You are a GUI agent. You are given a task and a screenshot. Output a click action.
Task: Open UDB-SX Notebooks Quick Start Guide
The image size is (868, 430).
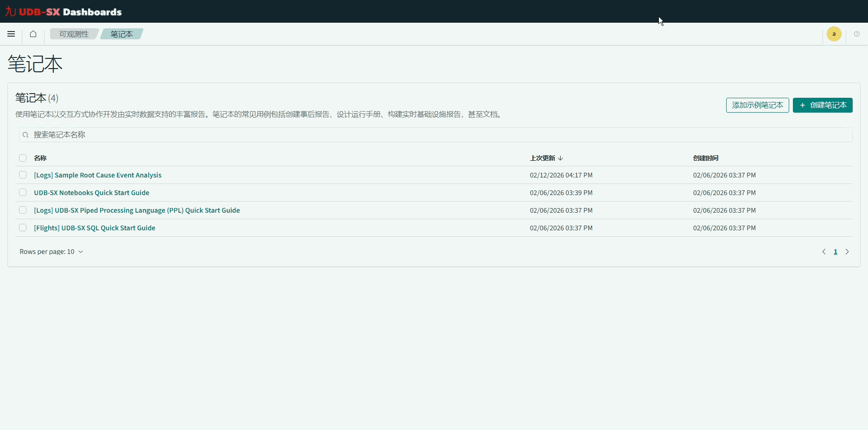coord(91,193)
